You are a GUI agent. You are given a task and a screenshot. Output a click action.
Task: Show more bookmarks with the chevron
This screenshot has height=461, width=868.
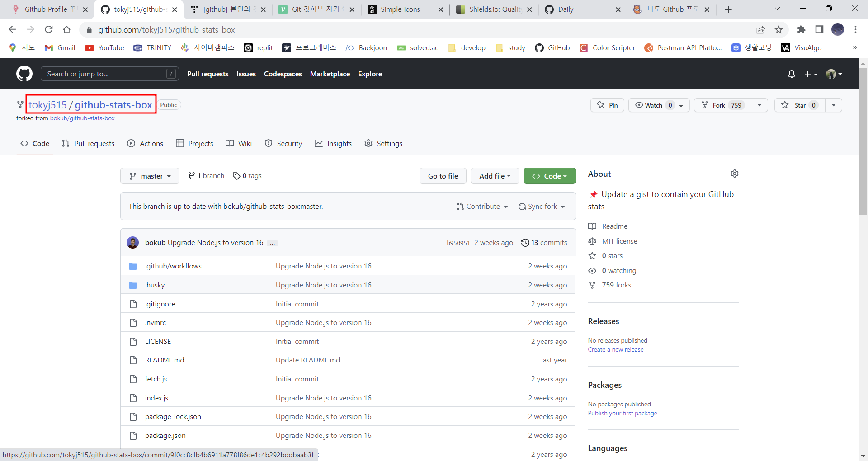854,48
